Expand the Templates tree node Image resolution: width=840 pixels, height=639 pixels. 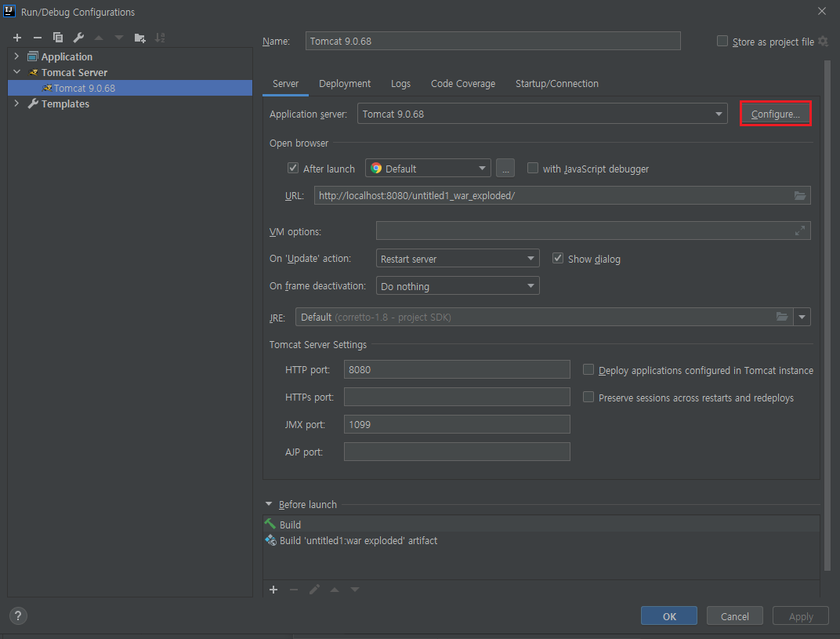16,103
